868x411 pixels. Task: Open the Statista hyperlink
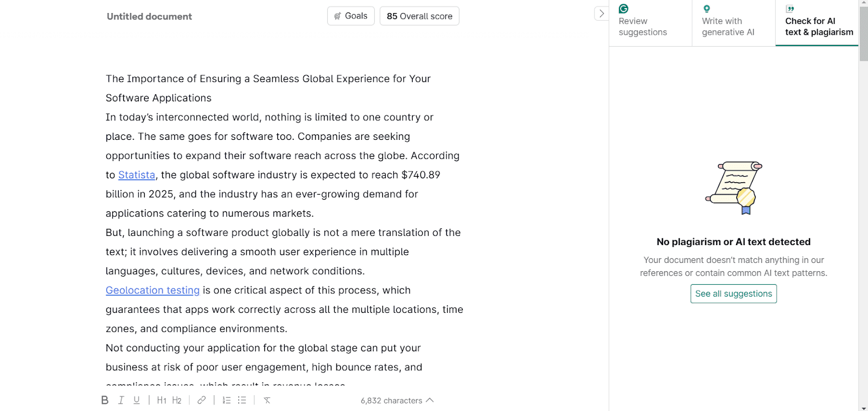tap(137, 175)
